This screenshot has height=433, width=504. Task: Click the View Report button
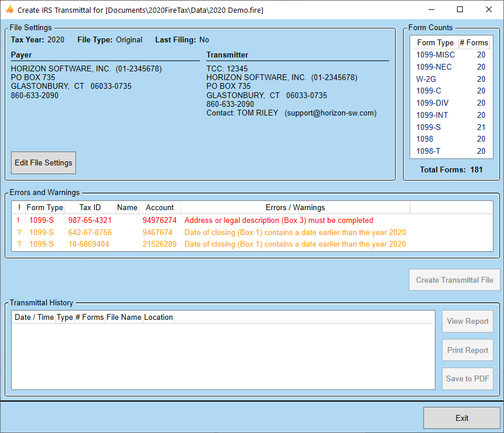click(467, 321)
